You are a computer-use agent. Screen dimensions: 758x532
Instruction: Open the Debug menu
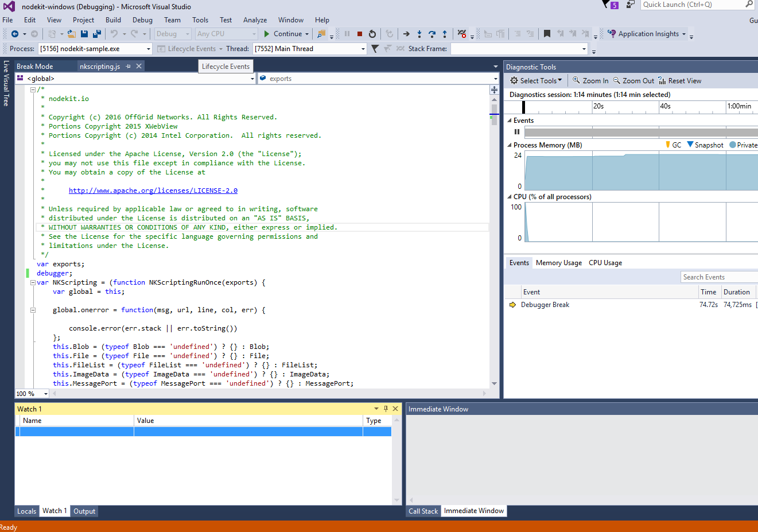142,20
